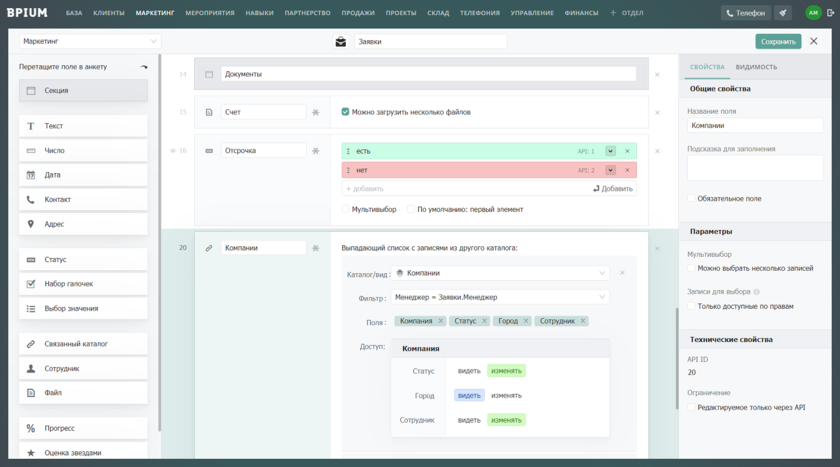The width and height of the screenshot is (840, 467).
Task: Click Добавить to add an option
Action: [x=612, y=189]
